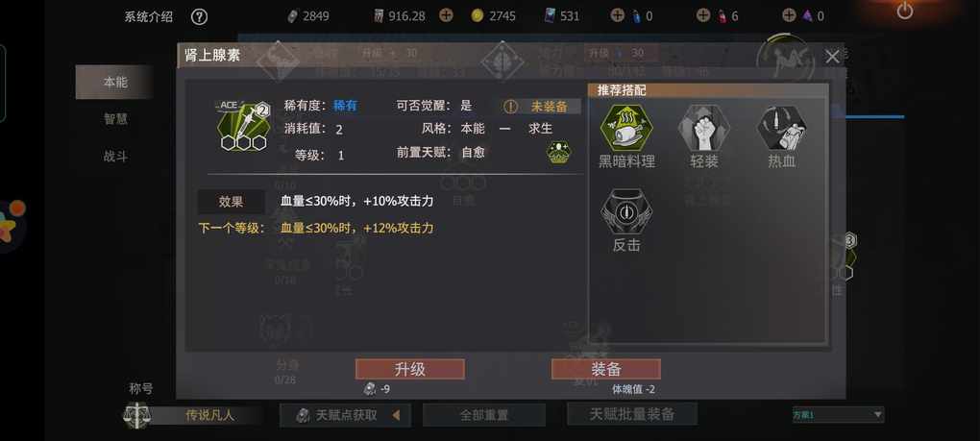Open the 系统介绍 question mark help icon
Viewport: 980px width, 441px height.
click(200, 17)
